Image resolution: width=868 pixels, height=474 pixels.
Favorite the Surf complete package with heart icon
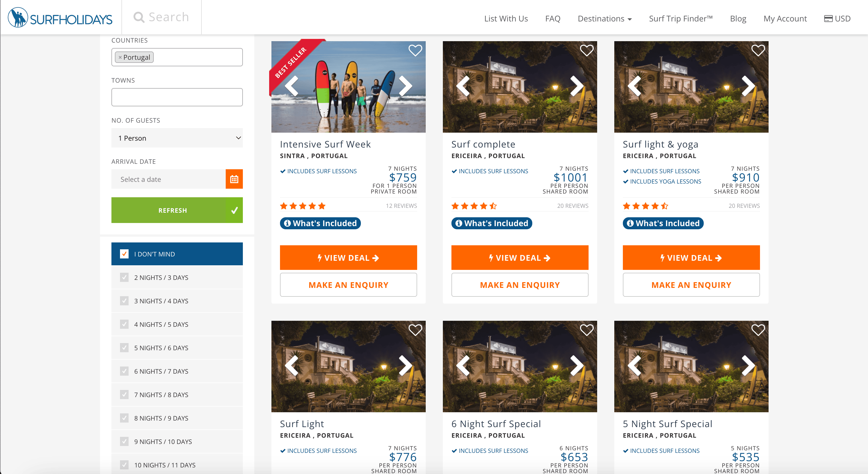(586, 51)
